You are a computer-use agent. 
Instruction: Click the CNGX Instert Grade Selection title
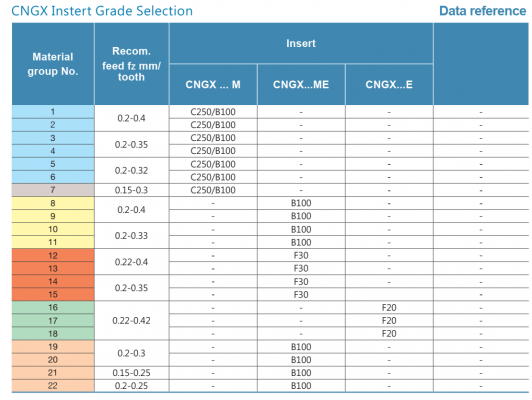[102, 11]
